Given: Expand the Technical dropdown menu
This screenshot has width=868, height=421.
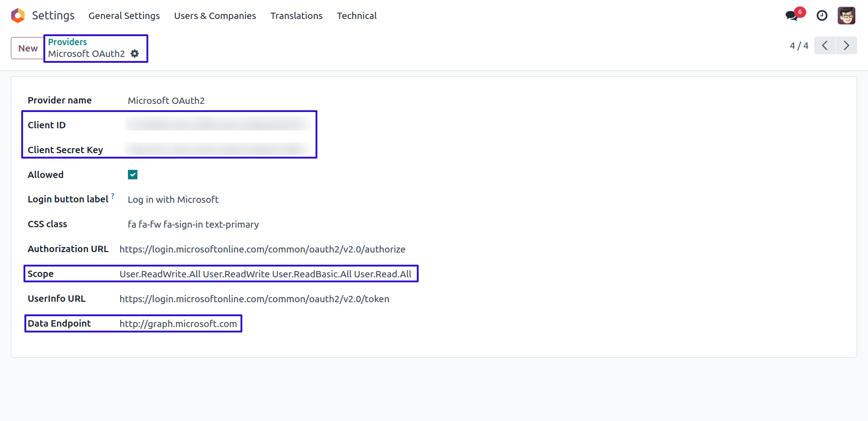Looking at the screenshot, I should (x=356, y=16).
